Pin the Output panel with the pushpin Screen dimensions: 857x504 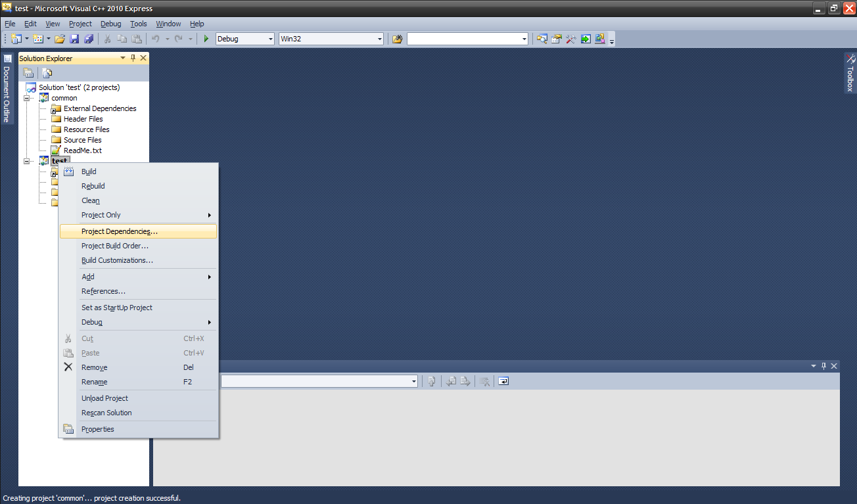[x=823, y=366]
